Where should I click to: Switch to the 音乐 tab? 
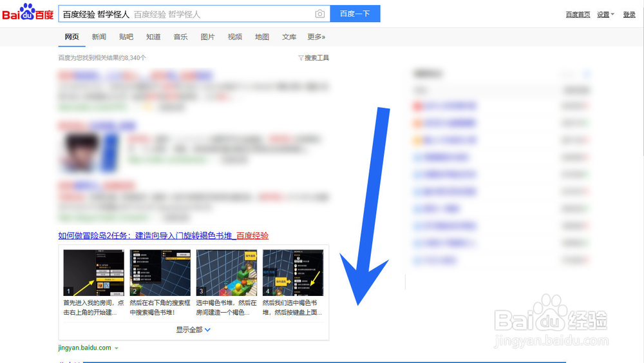point(180,37)
